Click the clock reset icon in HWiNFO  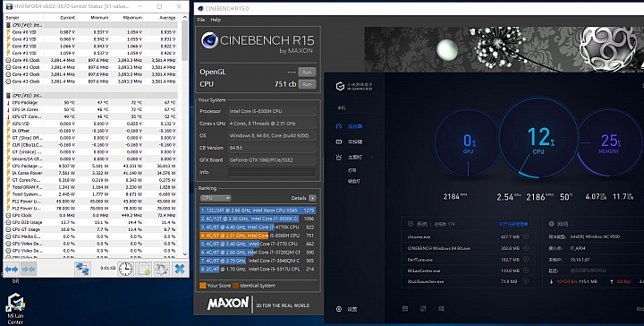tap(125, 269)
